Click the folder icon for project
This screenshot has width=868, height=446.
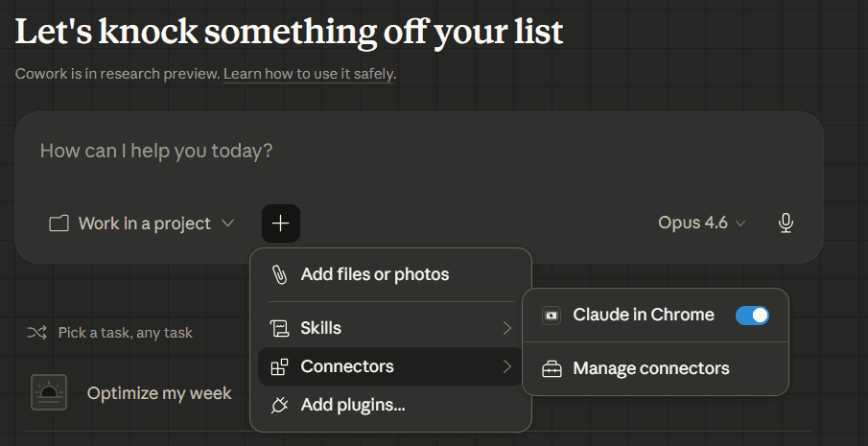59,223
